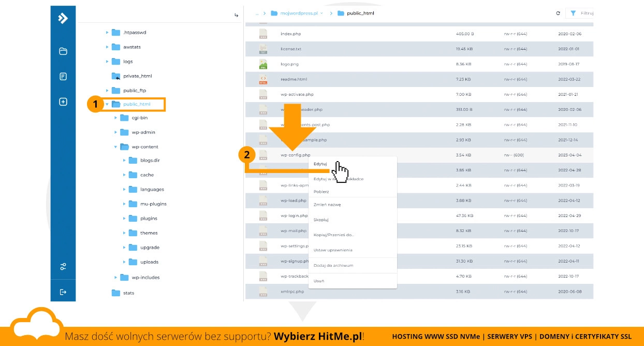Click the rw--- (600) permissions of wp-config.php

[514, 155]
